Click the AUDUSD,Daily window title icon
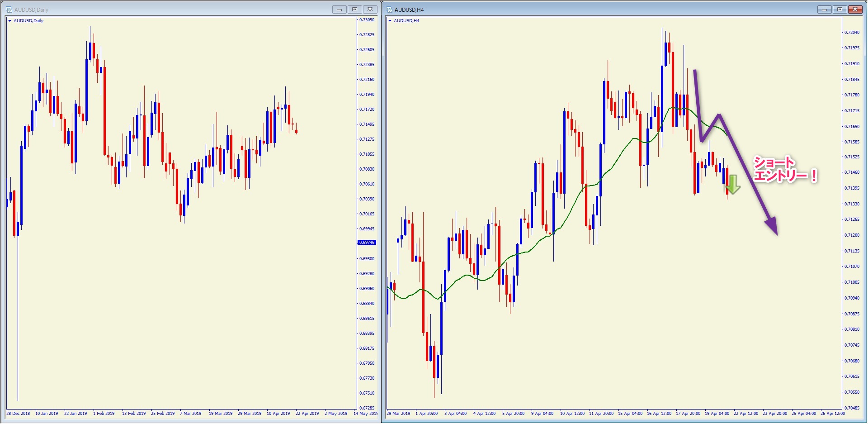Image resolution: width=868 pixels, height=424 pixels. pyautogui.click(x=9, y=10)
